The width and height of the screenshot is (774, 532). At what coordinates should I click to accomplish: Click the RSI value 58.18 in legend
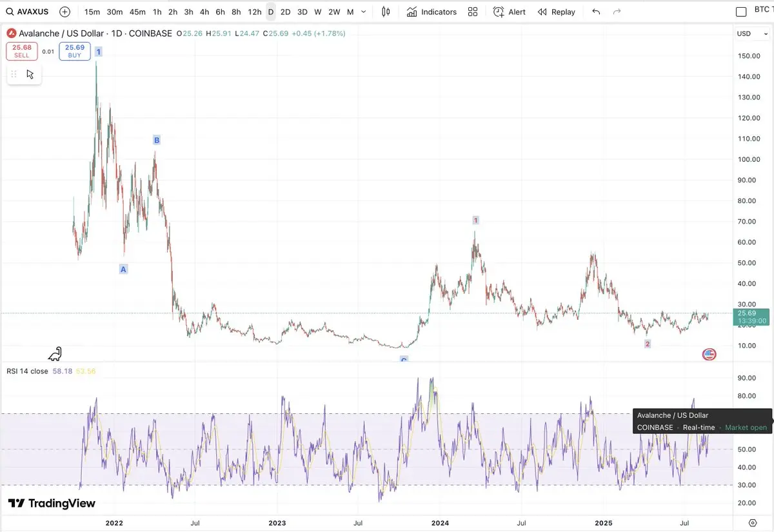(62, 371)
